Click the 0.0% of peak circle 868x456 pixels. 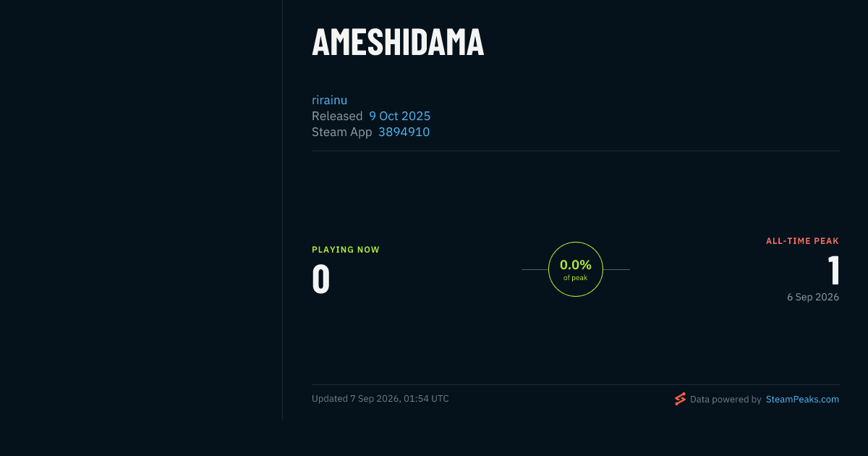click(576, 269)
